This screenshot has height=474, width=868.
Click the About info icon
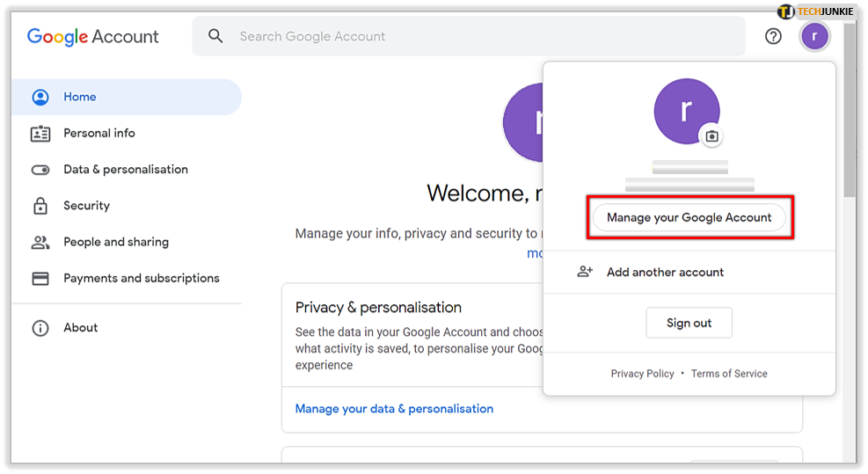(x=40, y=328)
